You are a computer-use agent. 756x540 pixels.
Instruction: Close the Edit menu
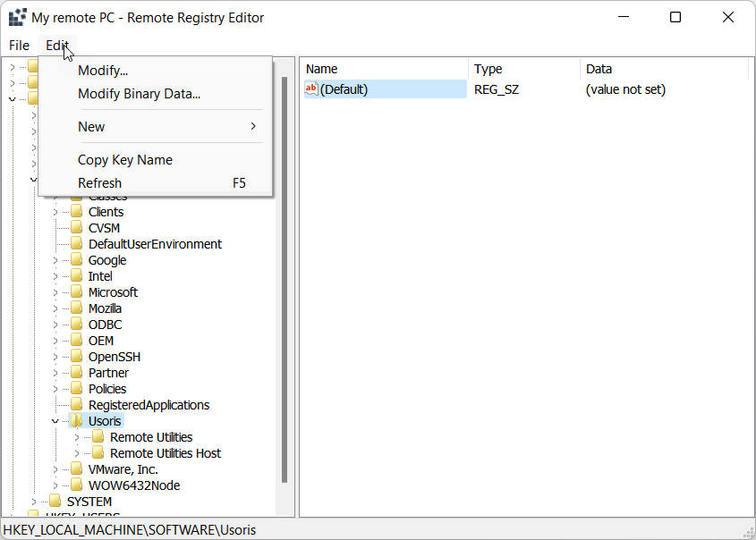click(x=57, y=46)
